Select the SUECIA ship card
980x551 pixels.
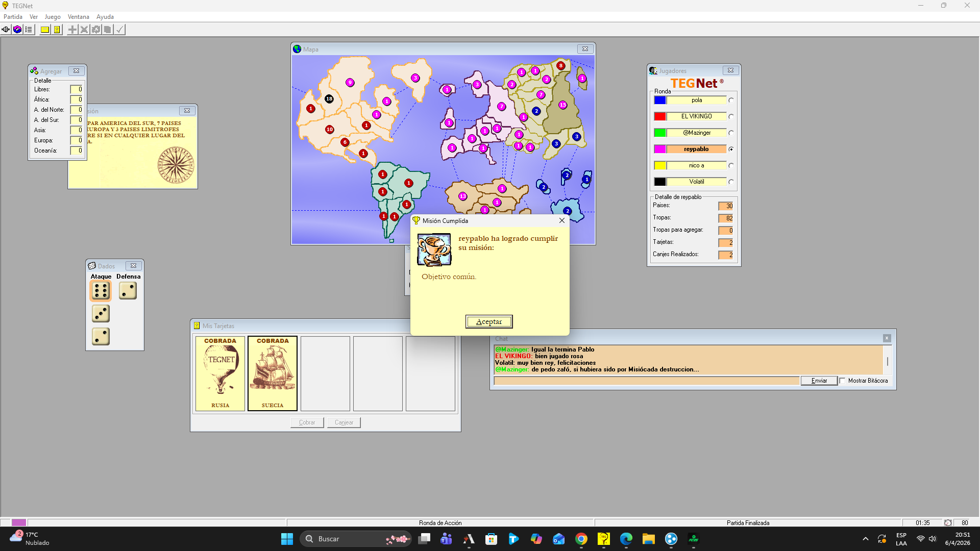273,373
